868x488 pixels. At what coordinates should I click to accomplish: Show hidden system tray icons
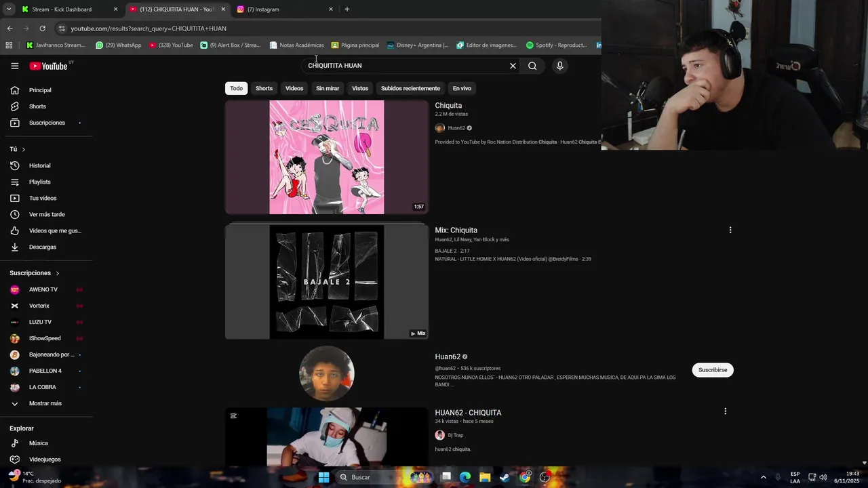763,477
